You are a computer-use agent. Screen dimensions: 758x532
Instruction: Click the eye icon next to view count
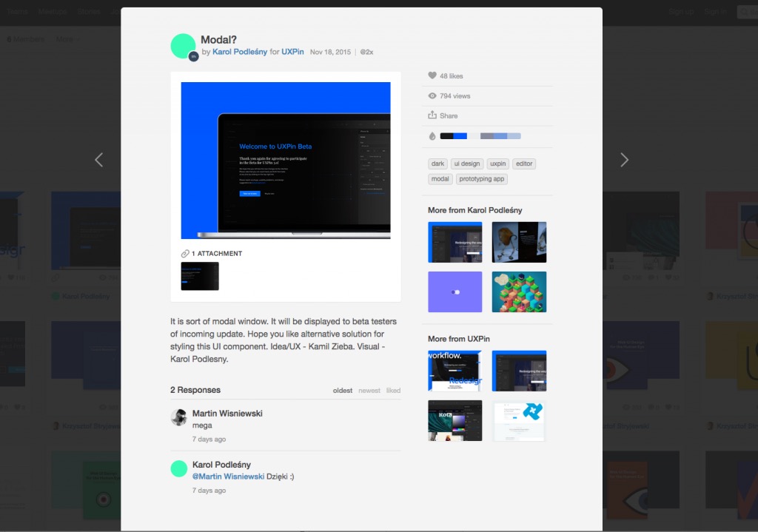432,95
